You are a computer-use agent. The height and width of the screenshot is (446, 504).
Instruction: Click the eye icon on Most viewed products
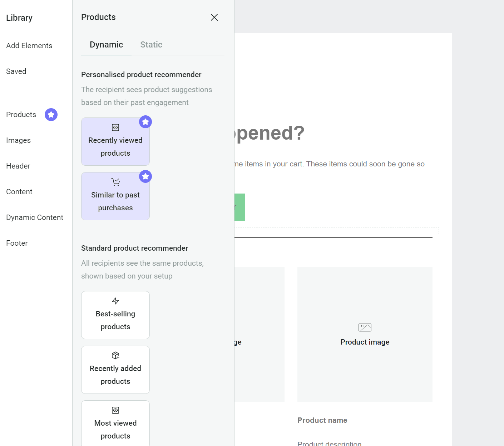(x=115, y=410)
